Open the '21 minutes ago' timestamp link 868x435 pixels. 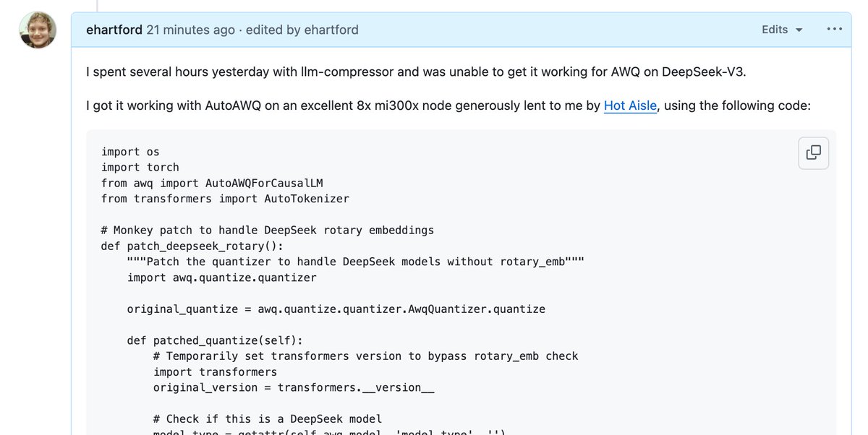point(191,30)
